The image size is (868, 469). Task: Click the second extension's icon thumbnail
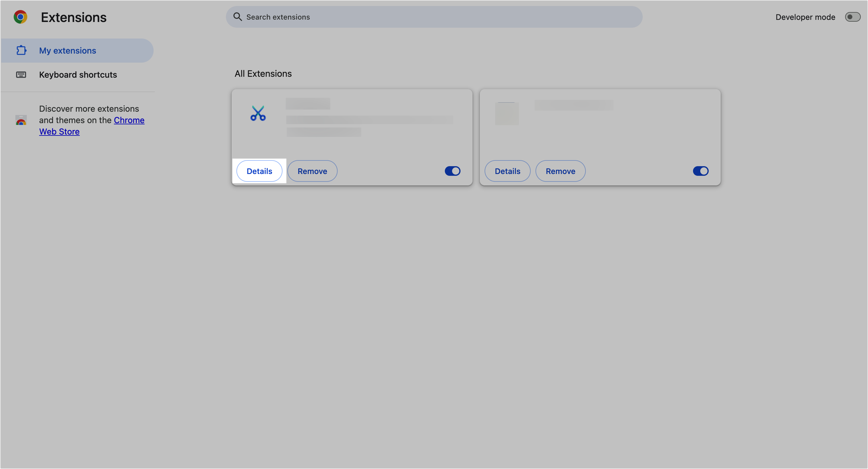(x=507, y=113)
